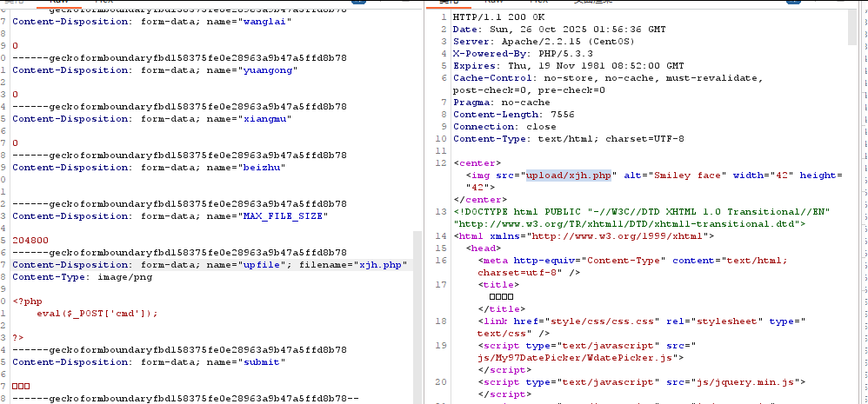
Task: Click the eval($_POST['cmd']); payload line
Action: 97,314
